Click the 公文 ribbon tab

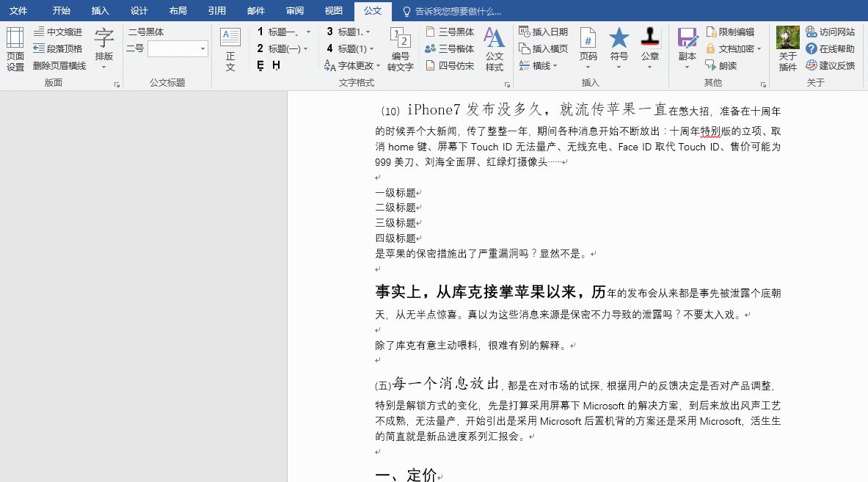(x=373, y=10)
